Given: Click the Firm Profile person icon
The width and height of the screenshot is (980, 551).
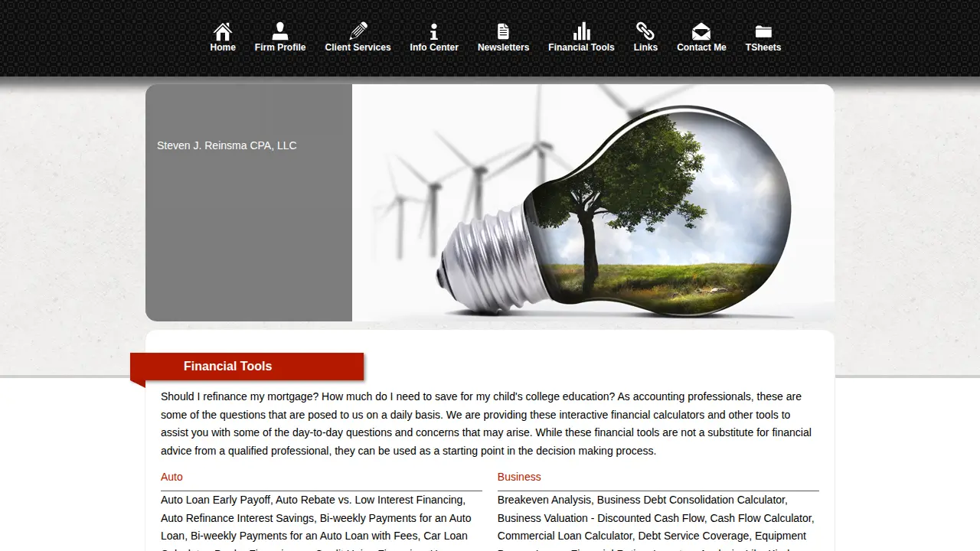Looking at the screenshot, I should [x=280, y=31].
